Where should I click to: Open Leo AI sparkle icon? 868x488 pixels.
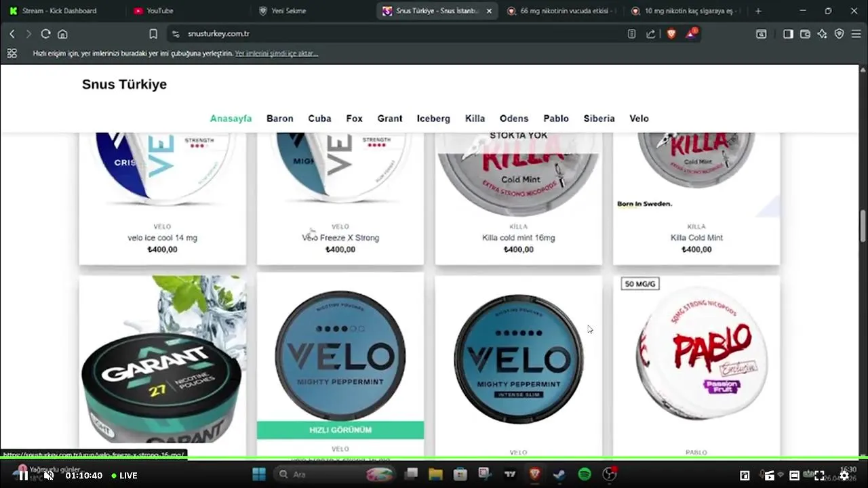(x=822, y=34)
